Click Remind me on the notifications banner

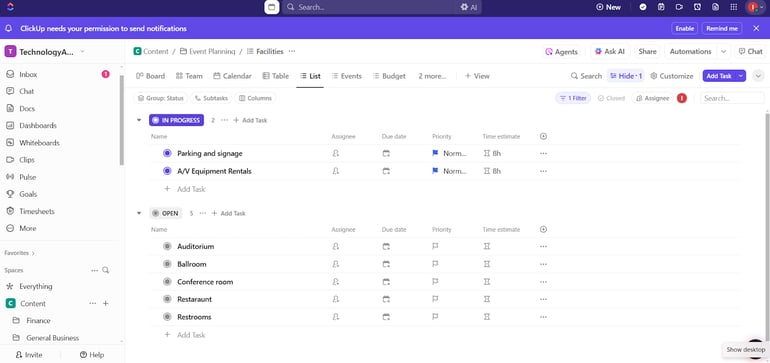[x=722, y=28]
